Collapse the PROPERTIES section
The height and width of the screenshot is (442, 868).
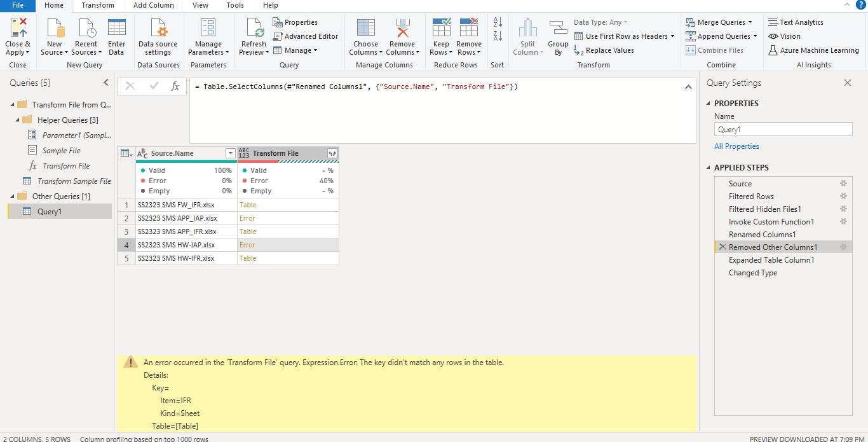709,103
